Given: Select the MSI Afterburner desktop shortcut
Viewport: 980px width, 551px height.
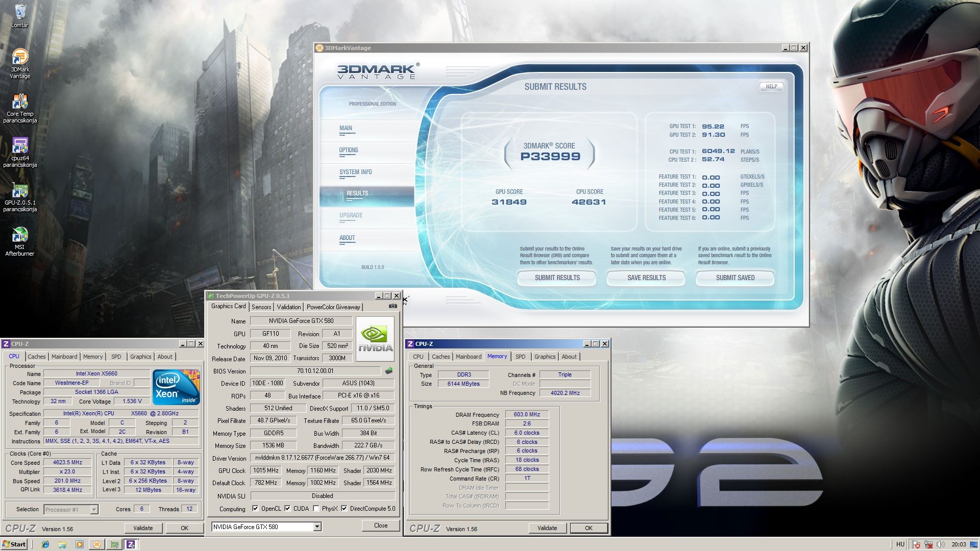Looking at the screenshot, I should (x=20, y=241).
